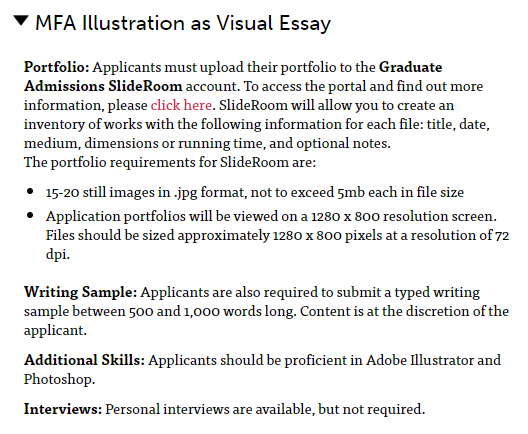This screenshot has width=528, height=434.
Task: Click the word 'applicant.' ending Writing Sample
Action: (x=56, y=330)
